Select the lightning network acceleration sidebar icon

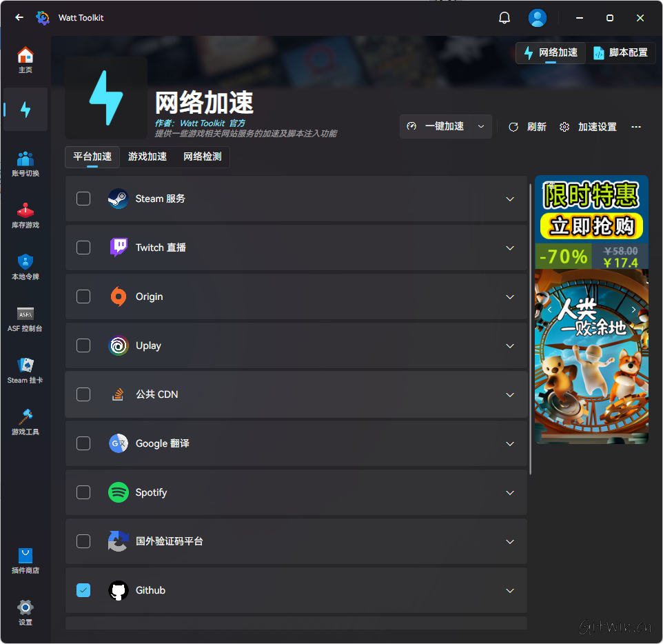click(x=25, y=110)
